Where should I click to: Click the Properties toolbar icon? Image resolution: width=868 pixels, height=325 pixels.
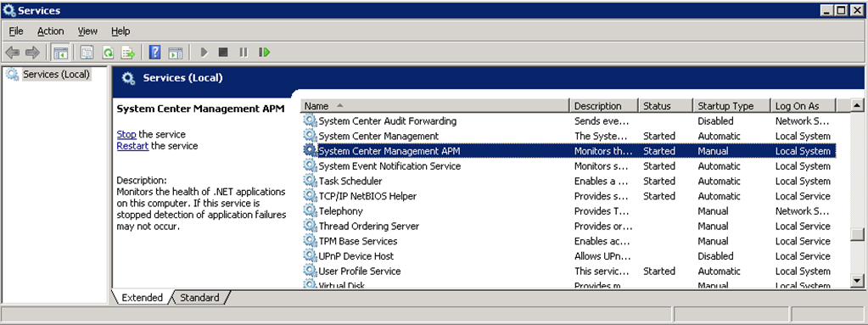point(87,53)
